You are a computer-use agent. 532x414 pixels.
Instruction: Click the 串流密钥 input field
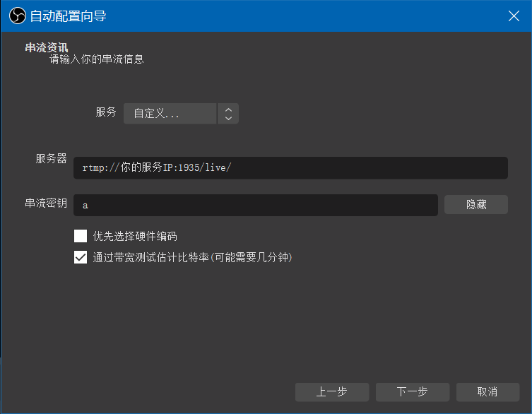coord(256,205)
